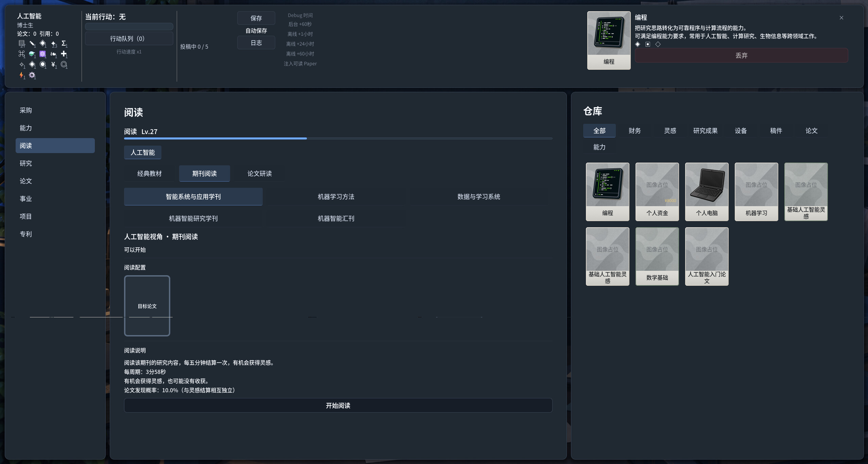Click the orange lightning bolt status icon

click(x=21, y=75)
